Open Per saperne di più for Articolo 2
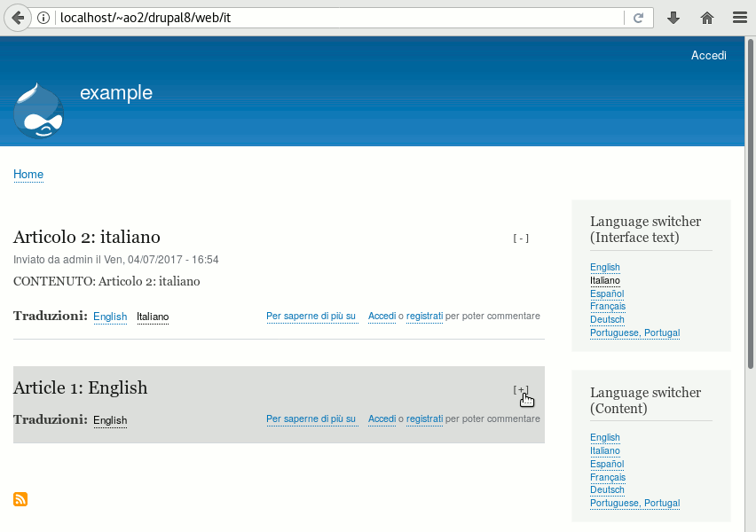 coord(311,317)
